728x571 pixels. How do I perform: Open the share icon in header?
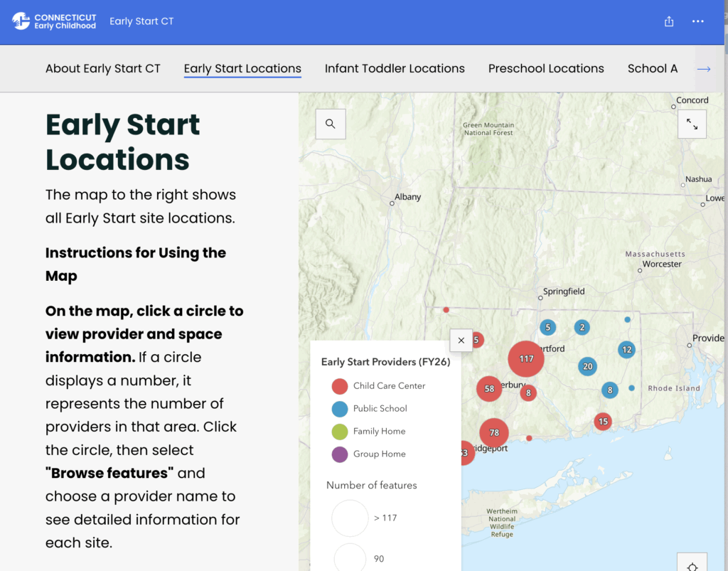669,21
